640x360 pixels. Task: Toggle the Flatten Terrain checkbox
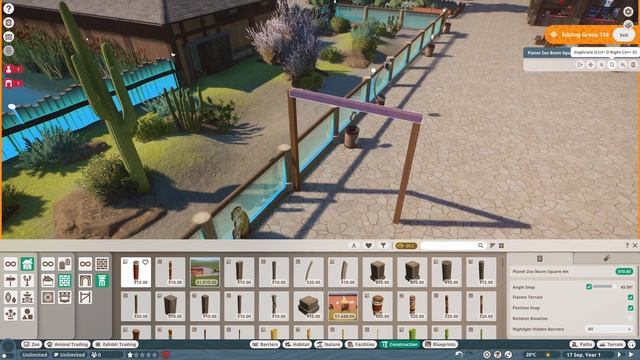(631, 297)
